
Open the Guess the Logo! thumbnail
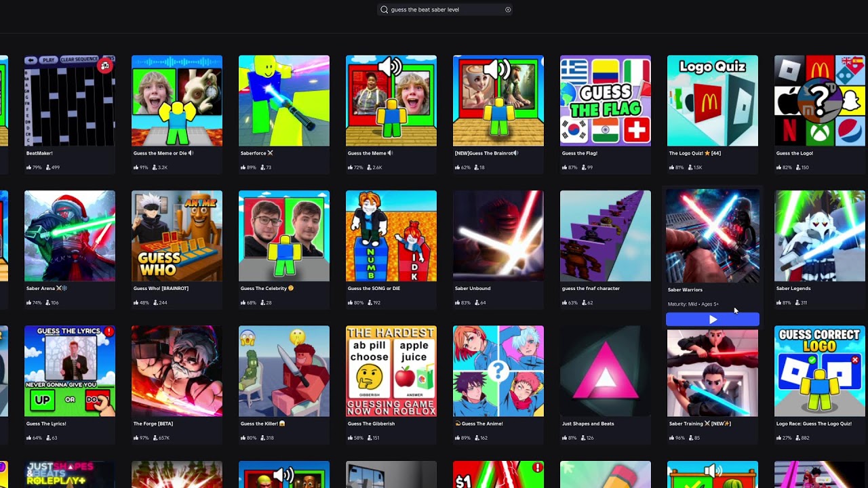(820, 100)
